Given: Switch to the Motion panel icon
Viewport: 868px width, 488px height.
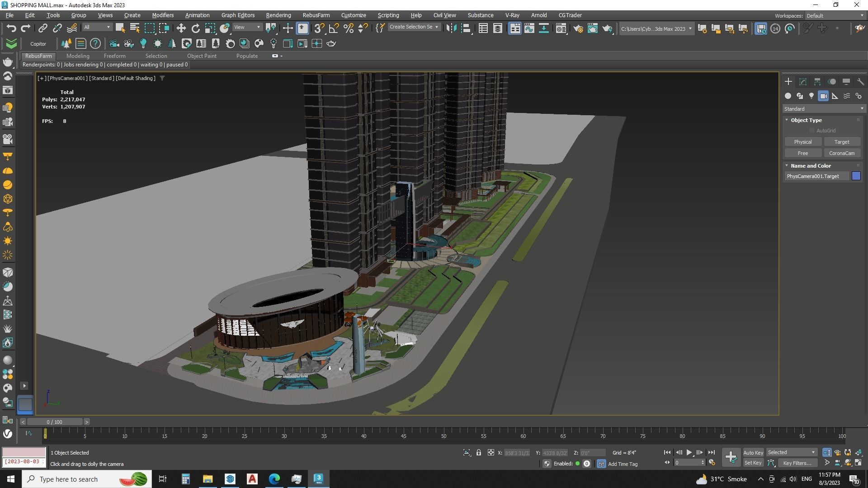Looking at the screenshot, I should click(832, 82).
